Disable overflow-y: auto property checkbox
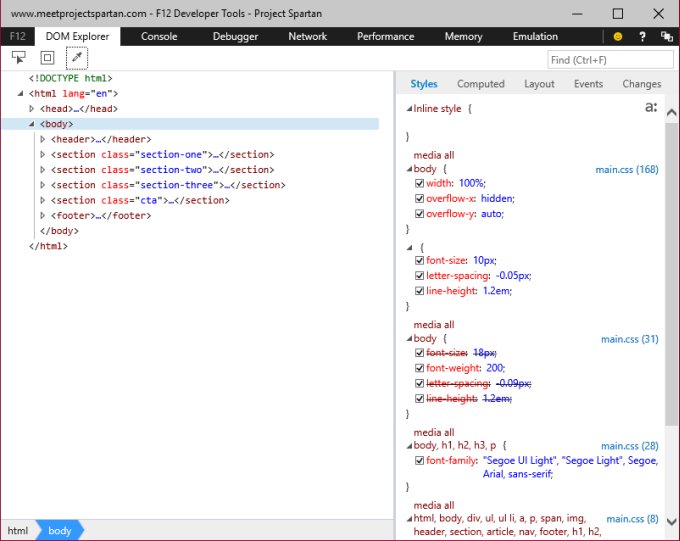 pyautogui.click(x=419, y=213)
